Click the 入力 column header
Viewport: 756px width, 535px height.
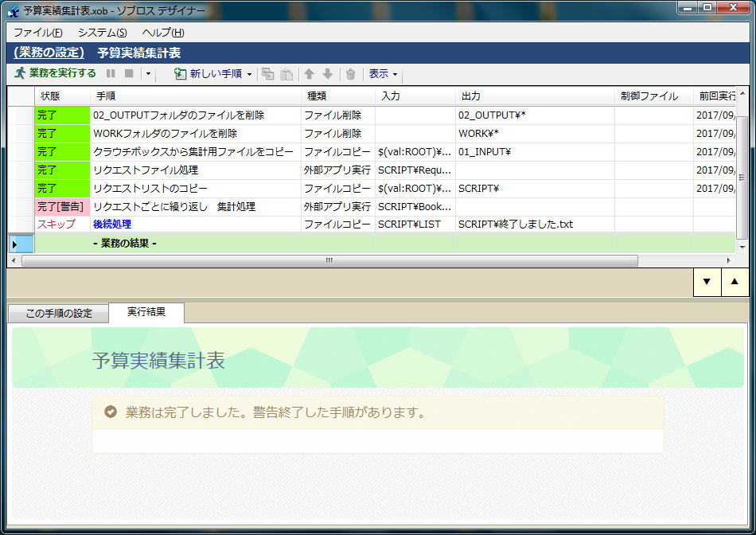[x=415, y=96]
